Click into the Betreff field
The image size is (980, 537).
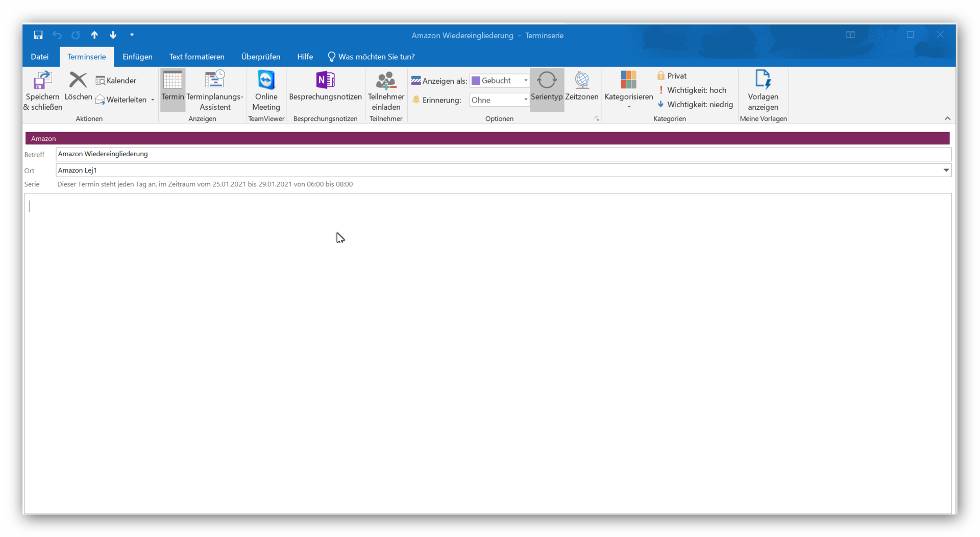[503, 154]
